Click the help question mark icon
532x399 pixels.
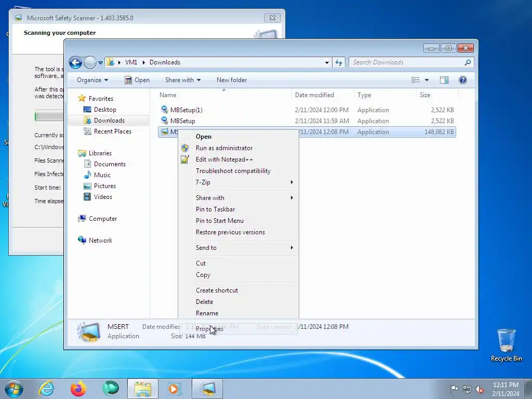463,80
